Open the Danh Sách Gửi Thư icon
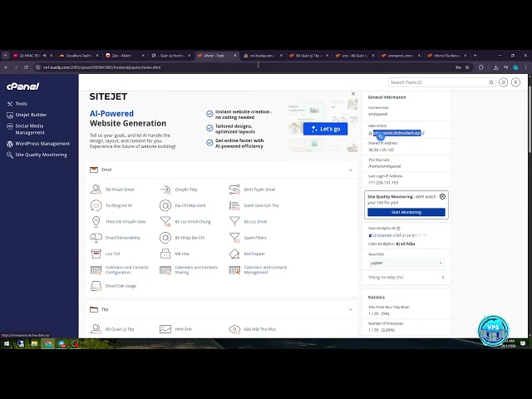The height and width of the screenshot is (399, 532). click(x=234, y=205)
